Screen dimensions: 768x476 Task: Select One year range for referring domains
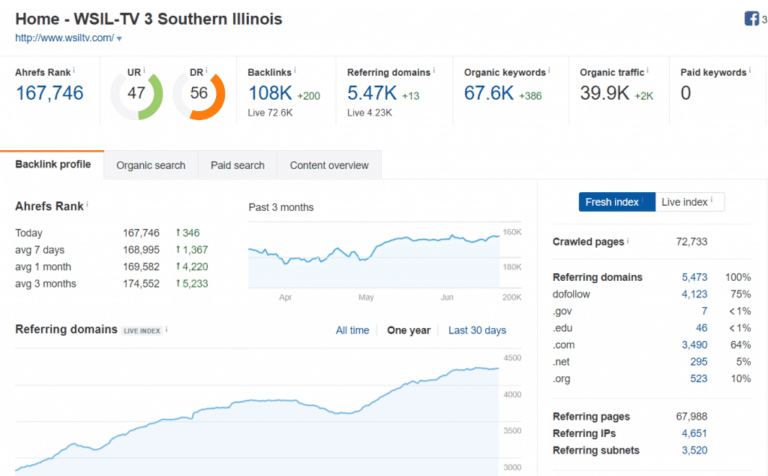(x=407, y=330)
